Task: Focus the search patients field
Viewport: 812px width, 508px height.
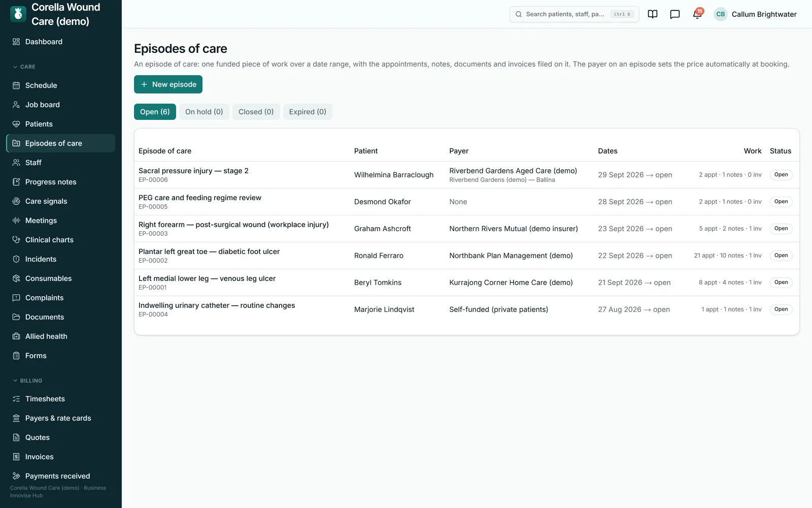Action: pos(574,14)
